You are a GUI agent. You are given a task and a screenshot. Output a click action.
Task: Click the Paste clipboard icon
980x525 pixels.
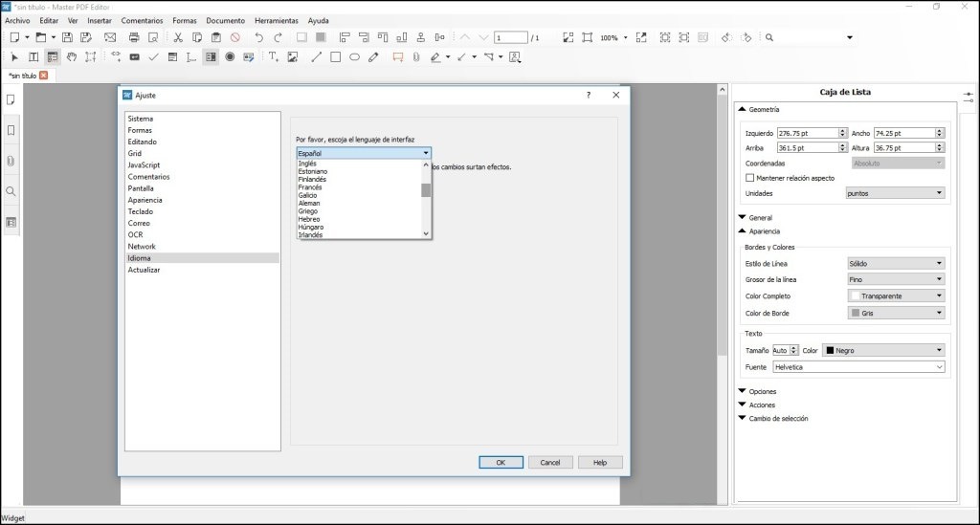[x=216, y=37]
